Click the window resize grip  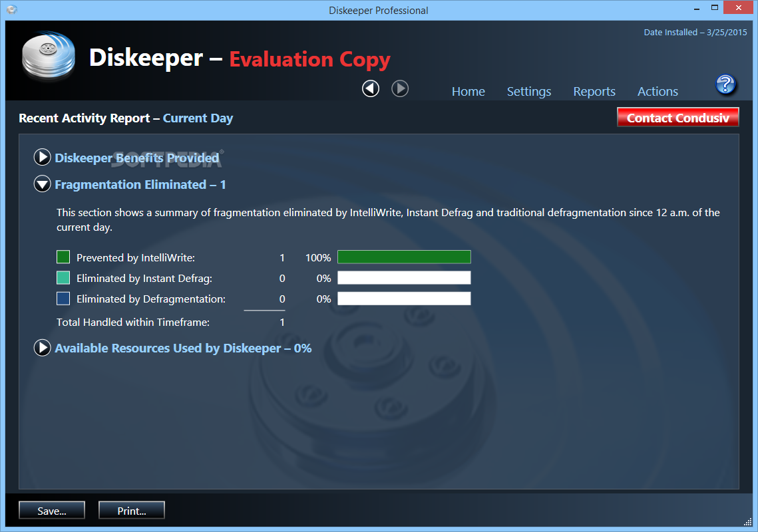(x=747, y=521)
